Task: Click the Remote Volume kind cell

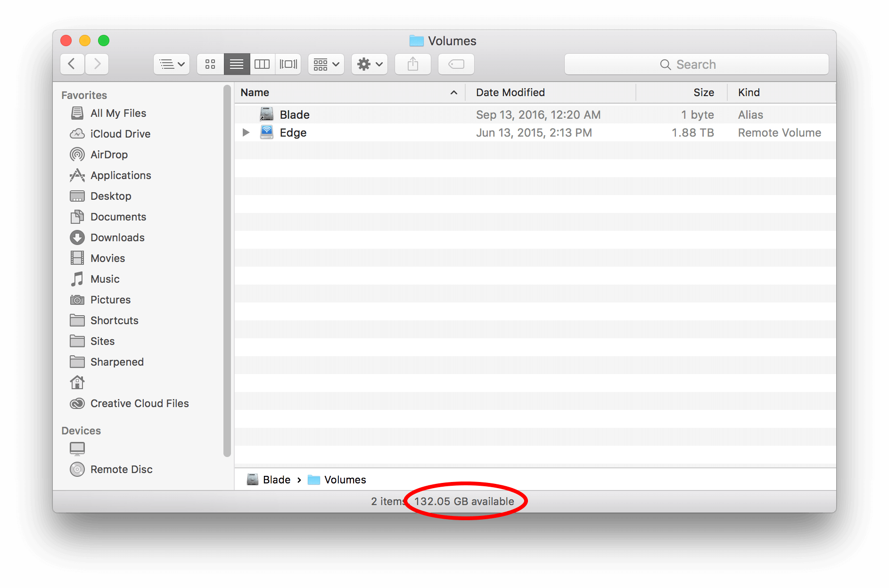Action: click(x=780, y=133)
